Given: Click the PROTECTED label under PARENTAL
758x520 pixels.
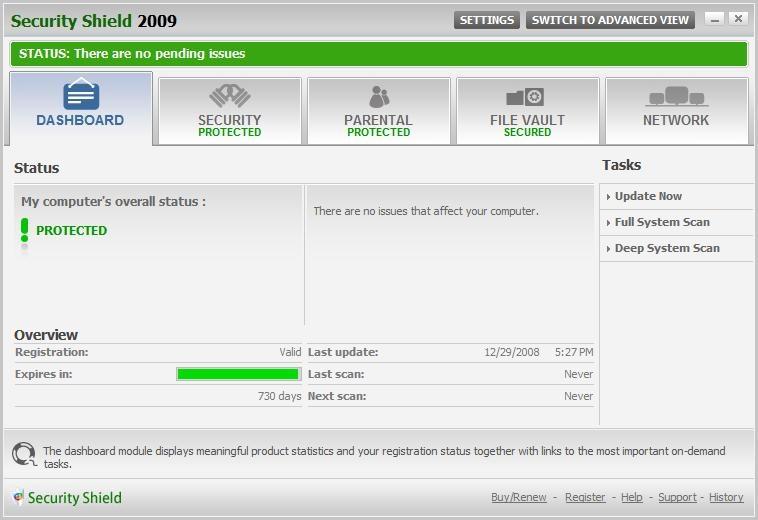Looking at the screenshot, I should [x=379, y=132].
